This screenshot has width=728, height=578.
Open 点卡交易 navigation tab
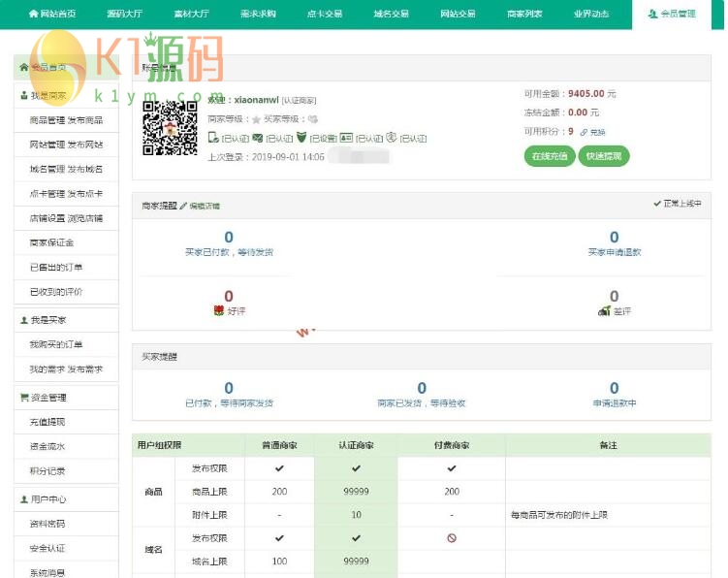[x=325, y=14]
